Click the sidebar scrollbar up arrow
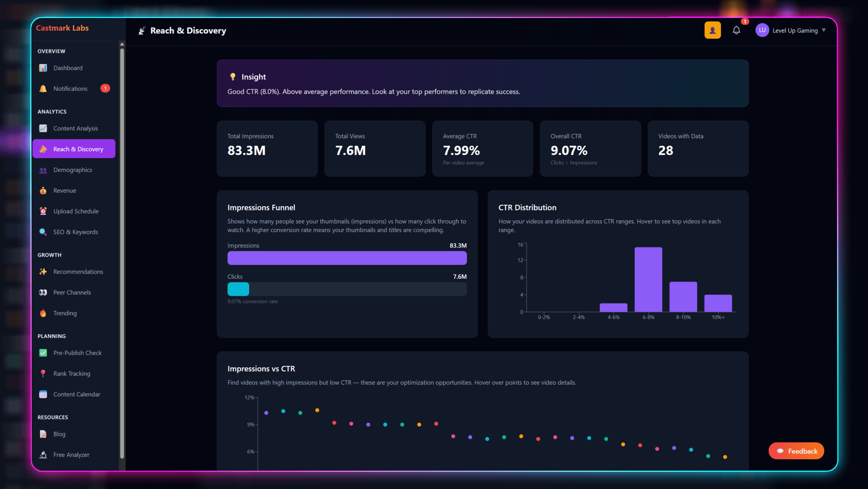The width and height of the screenshot is (868, 489). [x=122, y=44]
